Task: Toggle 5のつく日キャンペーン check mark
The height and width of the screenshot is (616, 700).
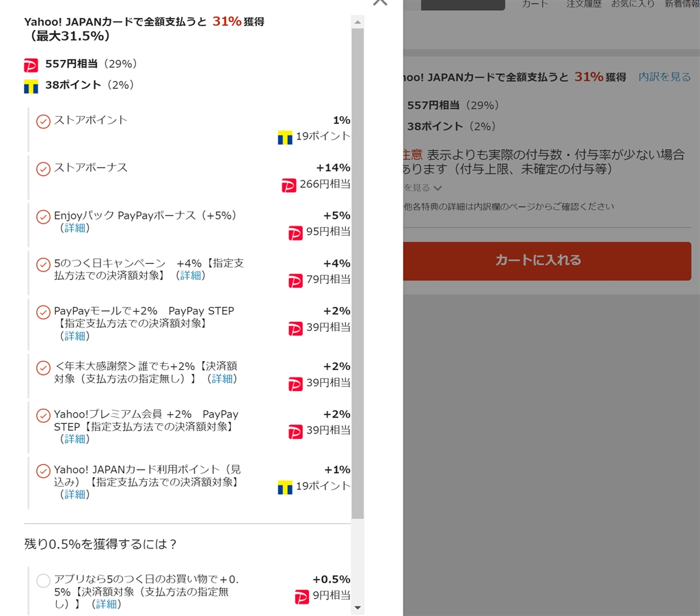Action: pyautogui.click(x=43, y=265)
